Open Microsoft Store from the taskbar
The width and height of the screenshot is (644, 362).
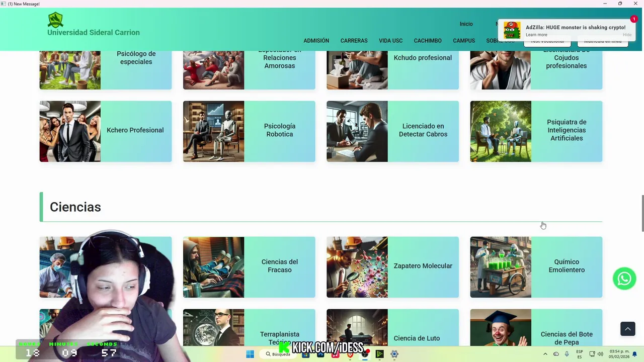[305, 354]
